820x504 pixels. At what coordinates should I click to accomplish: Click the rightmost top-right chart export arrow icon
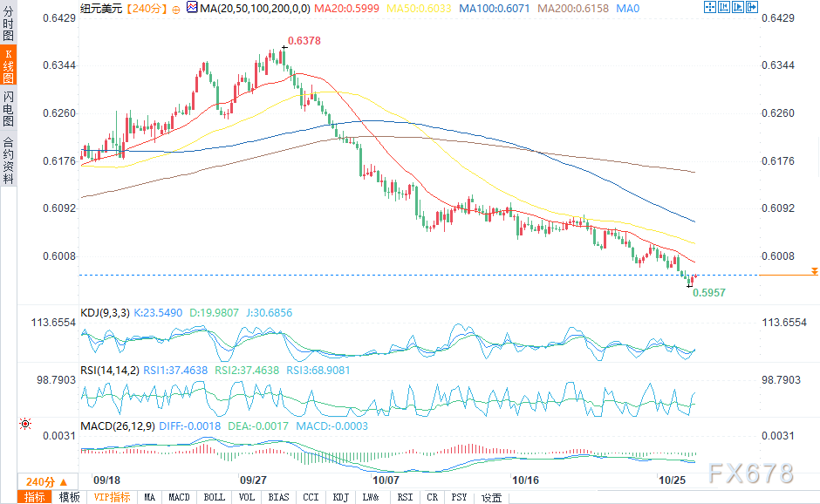click(752, 8)
